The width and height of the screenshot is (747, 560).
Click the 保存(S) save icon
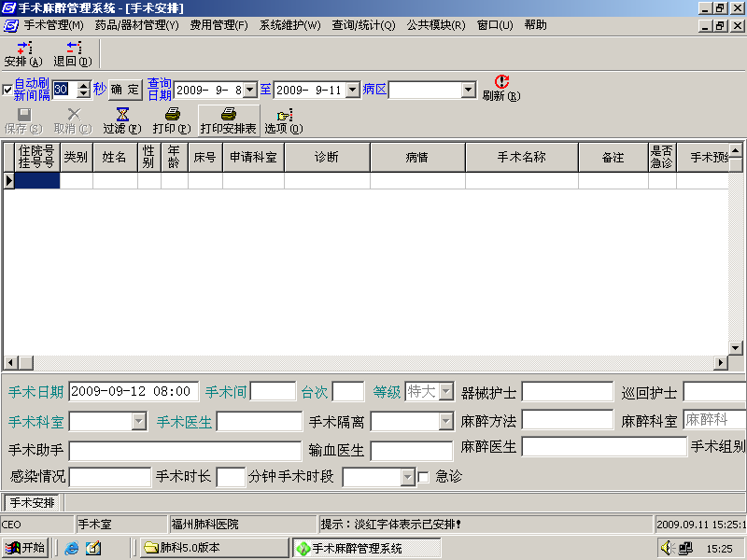tap(23, 121)
